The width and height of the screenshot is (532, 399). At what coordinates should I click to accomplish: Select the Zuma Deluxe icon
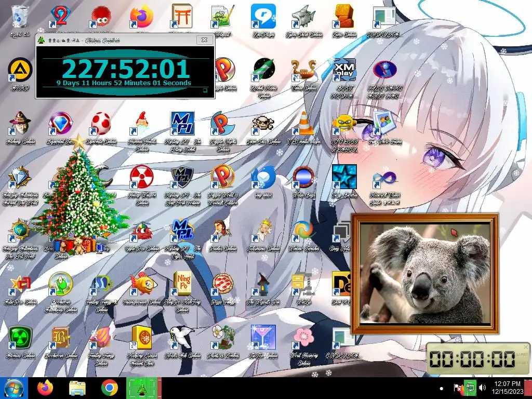344,16
